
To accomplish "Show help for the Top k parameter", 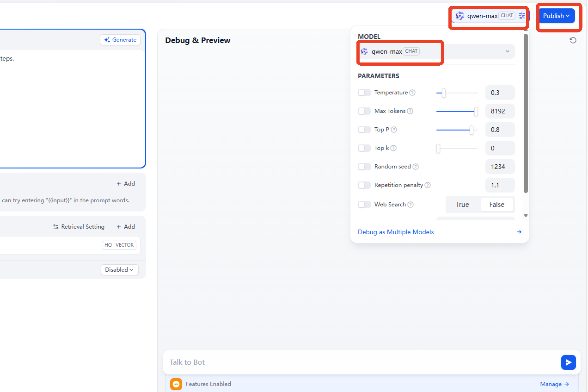I will tap(393, 148).
